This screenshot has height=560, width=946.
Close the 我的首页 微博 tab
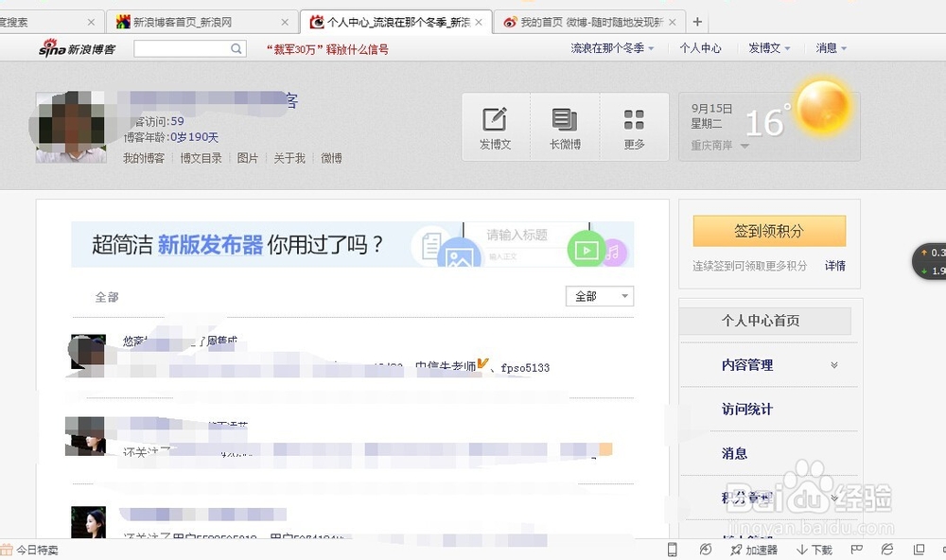coord(672,23)
